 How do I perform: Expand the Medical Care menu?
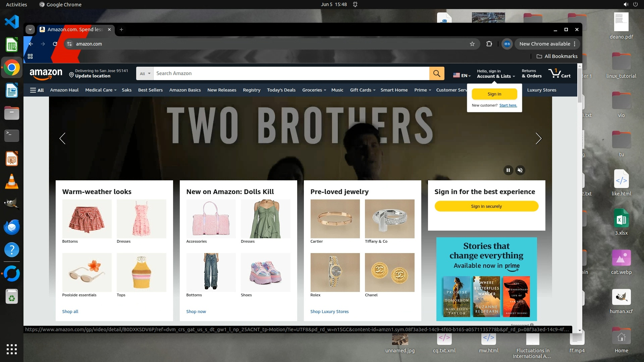click(x=101, y=90)
